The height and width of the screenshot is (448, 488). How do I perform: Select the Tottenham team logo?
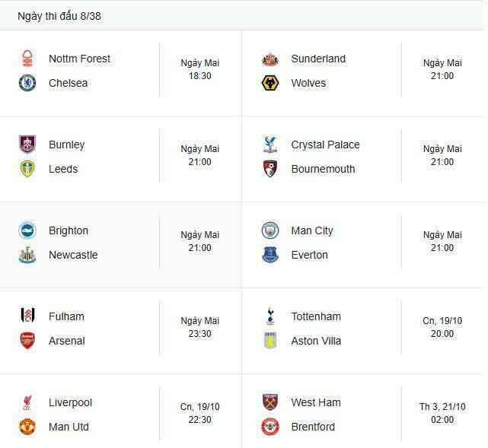click(x=270, y=316)
